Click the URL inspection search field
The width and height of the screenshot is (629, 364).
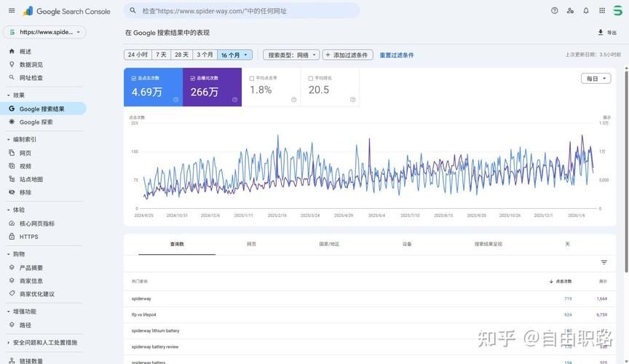click(x=242, y=11)
